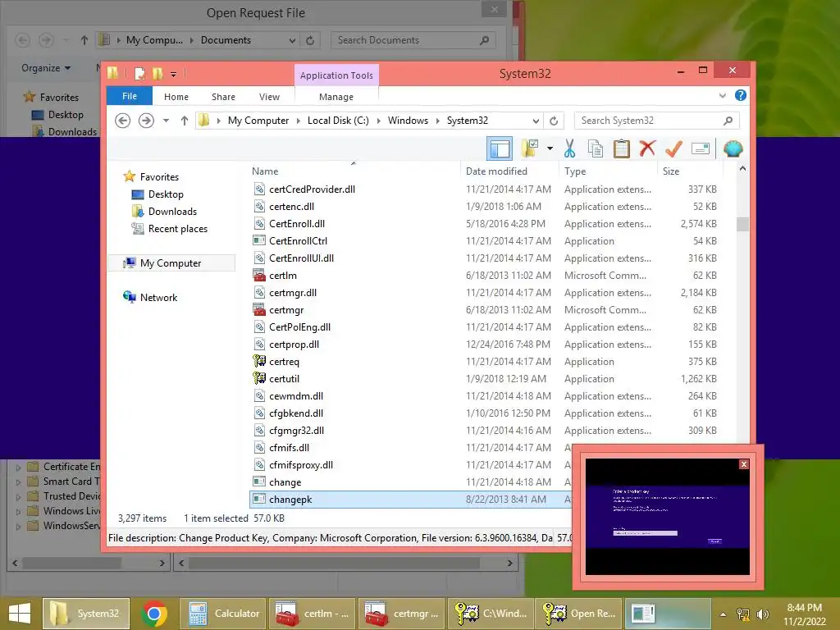
Task: Close the product key preview thumbnail
Action: (x=743, y=464)
